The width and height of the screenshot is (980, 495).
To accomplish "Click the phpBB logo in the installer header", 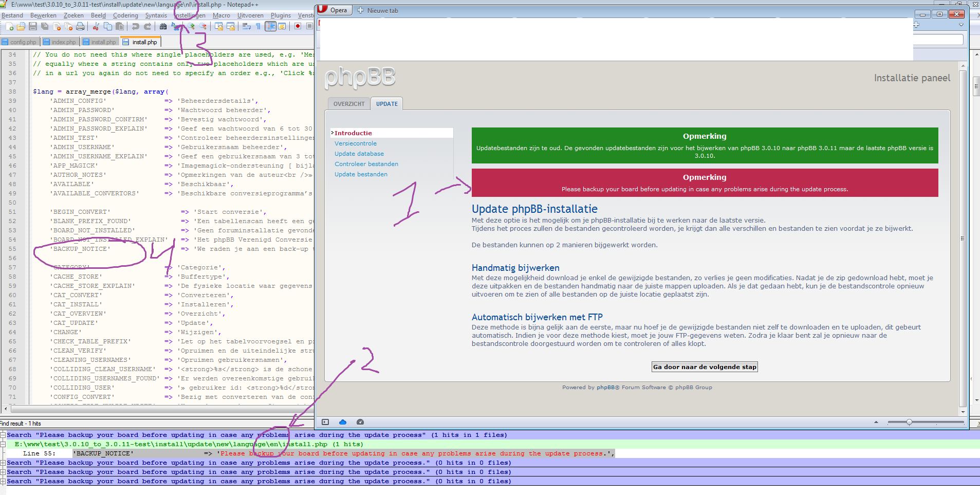I will pyautogui.click(x=360, y=78).
